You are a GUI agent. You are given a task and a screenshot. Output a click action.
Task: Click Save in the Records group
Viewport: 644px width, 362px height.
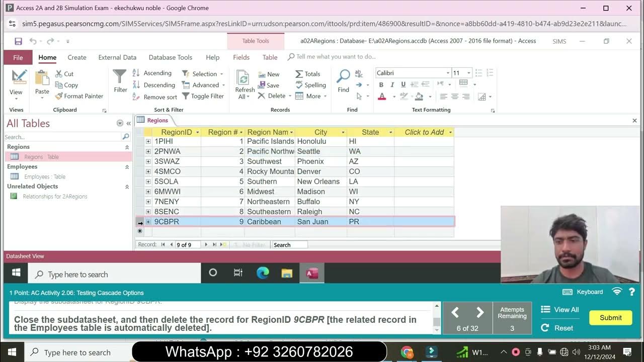(x=269, y=85)
